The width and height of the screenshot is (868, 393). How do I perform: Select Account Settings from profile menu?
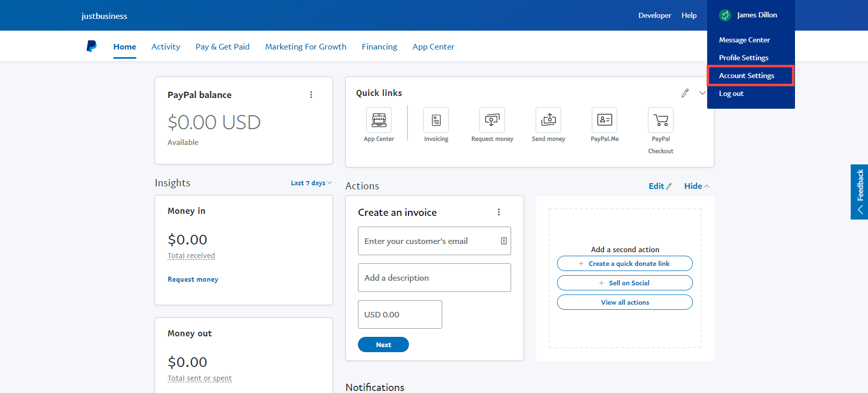click(x=746, y=76)
